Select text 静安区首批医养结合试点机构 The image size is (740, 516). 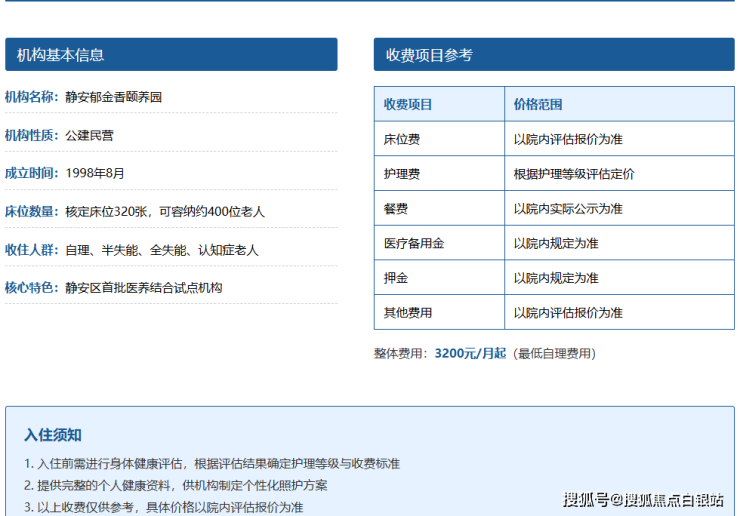click(143, 288)
